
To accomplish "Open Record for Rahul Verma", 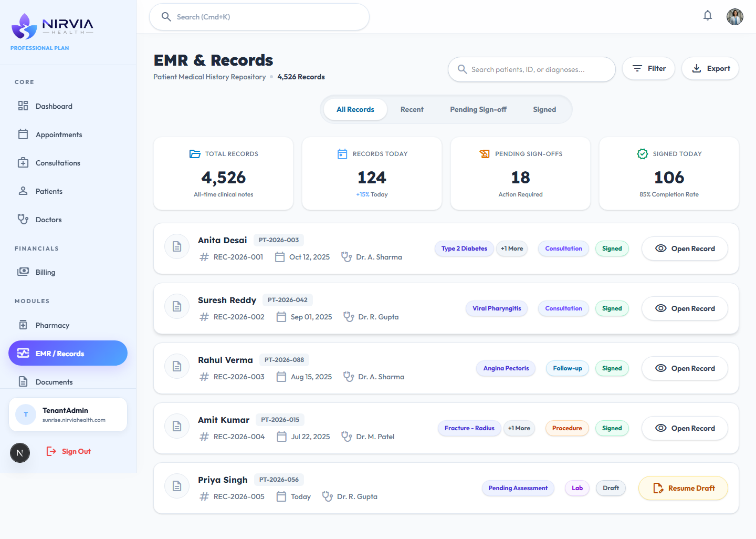I will pyautogui.click(x=685, y=368).
